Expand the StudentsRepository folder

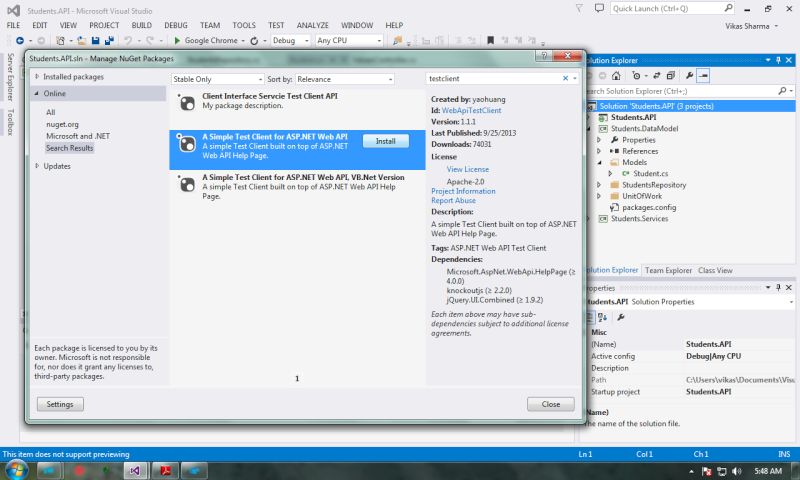(x=599, y=185)
